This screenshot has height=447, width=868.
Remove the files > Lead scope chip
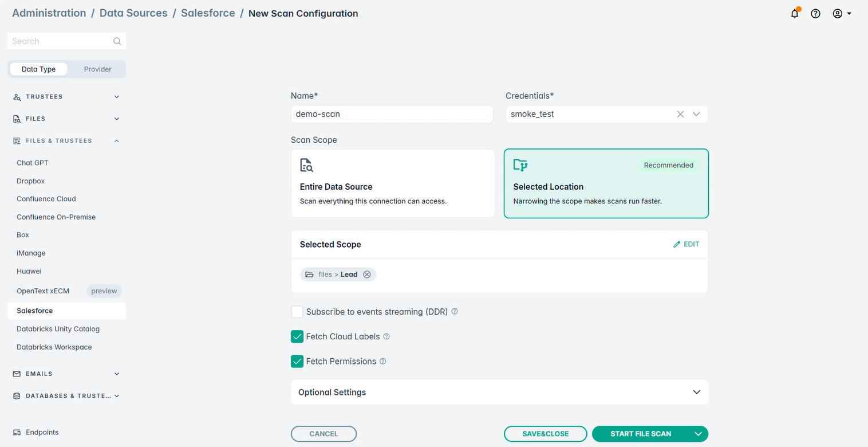click(x=367, y=275)
